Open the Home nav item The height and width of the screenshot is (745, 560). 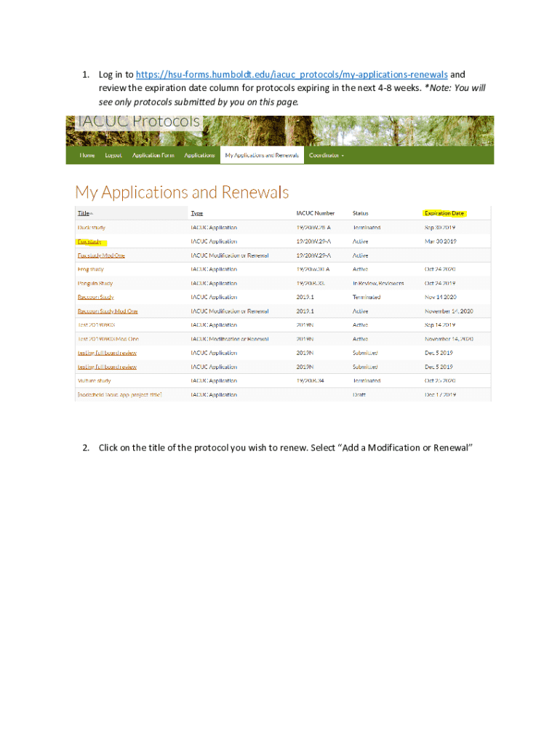coord(87,156)
